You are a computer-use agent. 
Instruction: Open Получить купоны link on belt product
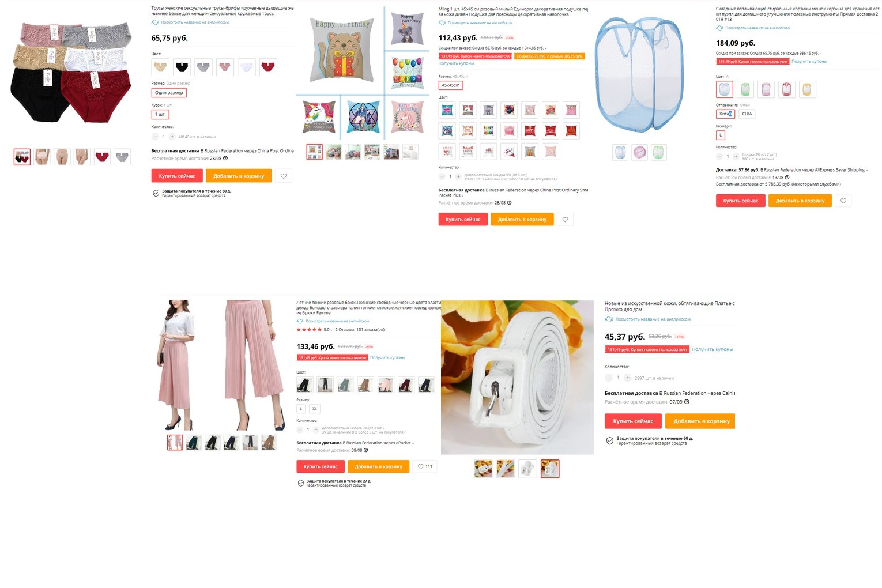pos(713,349)
